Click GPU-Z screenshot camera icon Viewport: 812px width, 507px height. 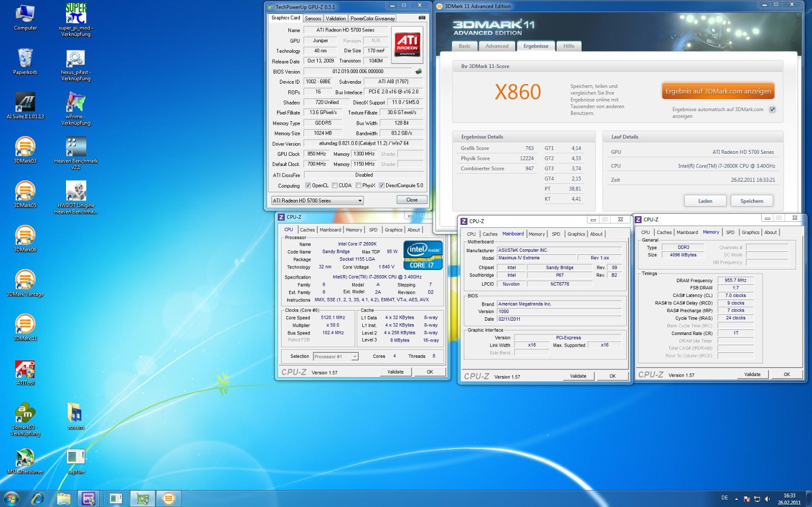coord(422,18)
